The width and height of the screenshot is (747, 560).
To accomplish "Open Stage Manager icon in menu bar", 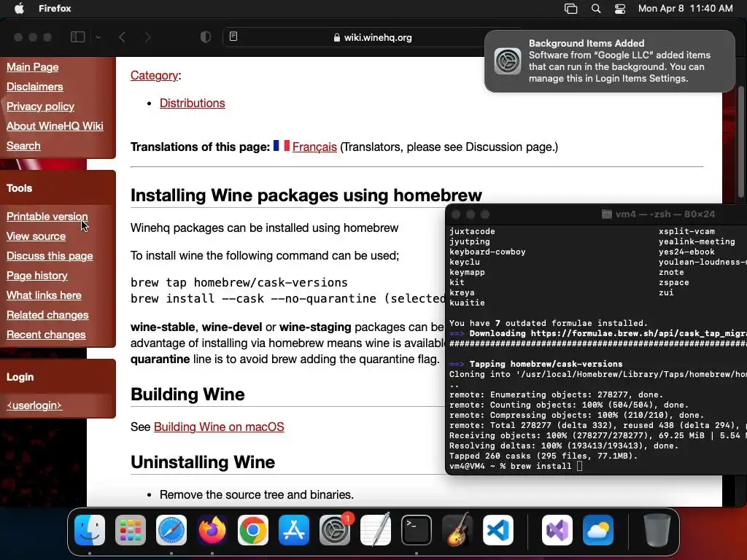I will point(570,9).
